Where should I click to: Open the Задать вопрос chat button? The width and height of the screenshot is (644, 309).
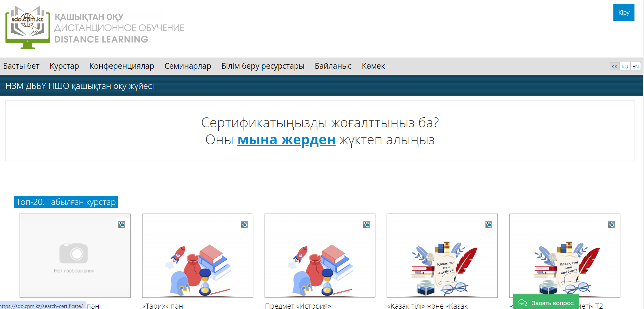click(546, 302)
